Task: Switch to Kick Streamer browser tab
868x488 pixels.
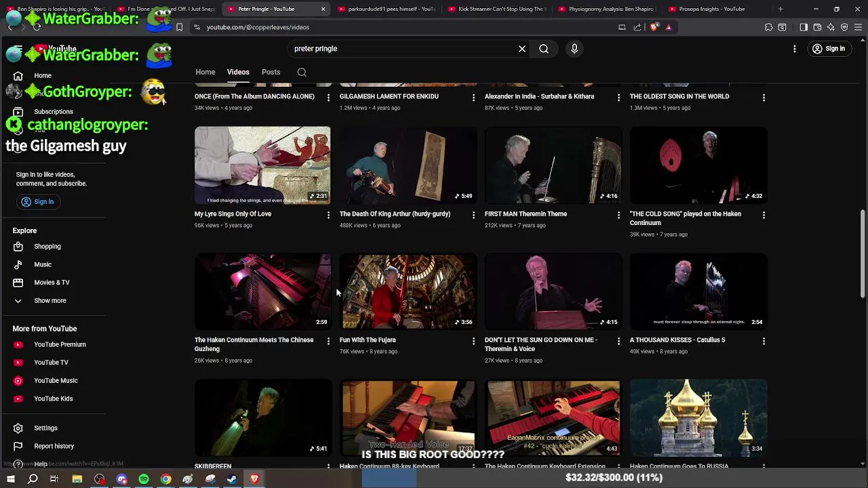Action: point(497,9)
